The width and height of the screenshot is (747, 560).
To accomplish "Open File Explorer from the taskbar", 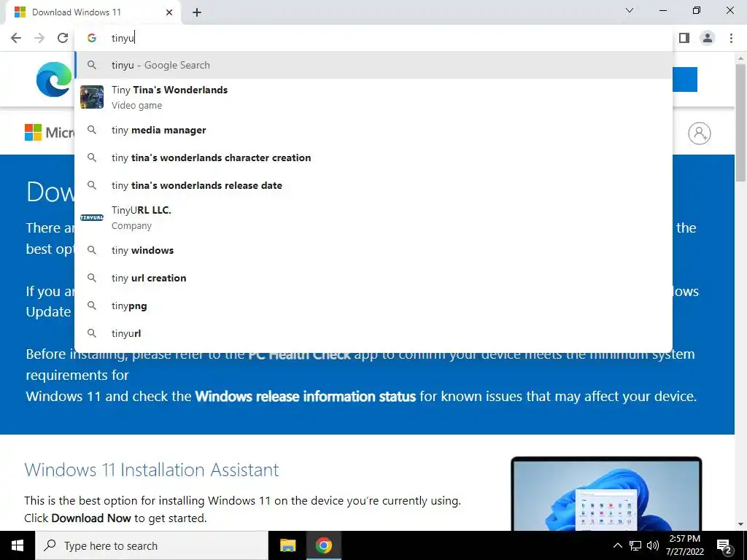I will [287, 545].
